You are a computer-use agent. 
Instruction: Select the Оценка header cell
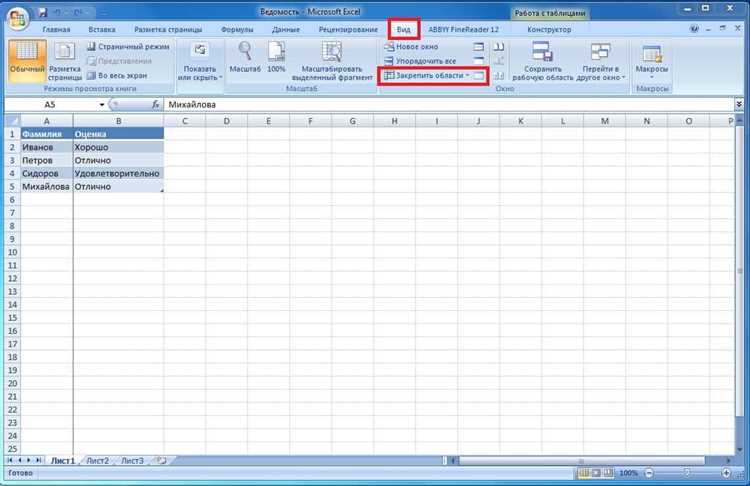pyautogui.click(x=118, y=134)
